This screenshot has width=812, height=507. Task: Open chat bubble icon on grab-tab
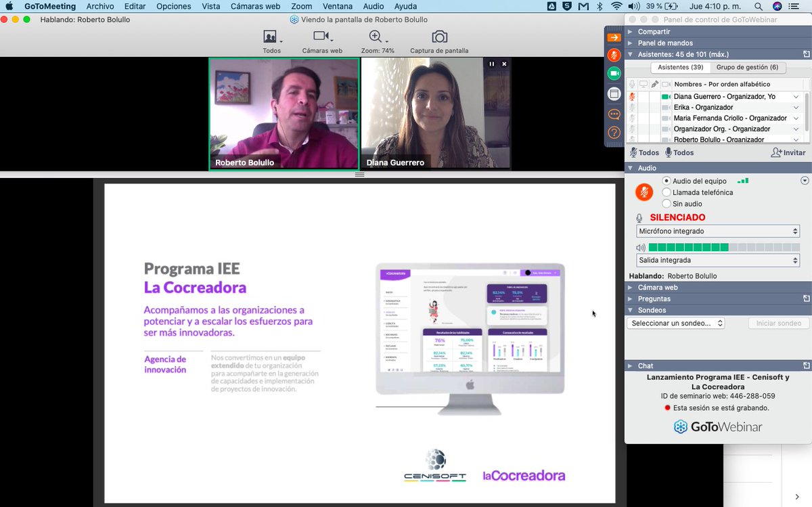coord(614,114)
